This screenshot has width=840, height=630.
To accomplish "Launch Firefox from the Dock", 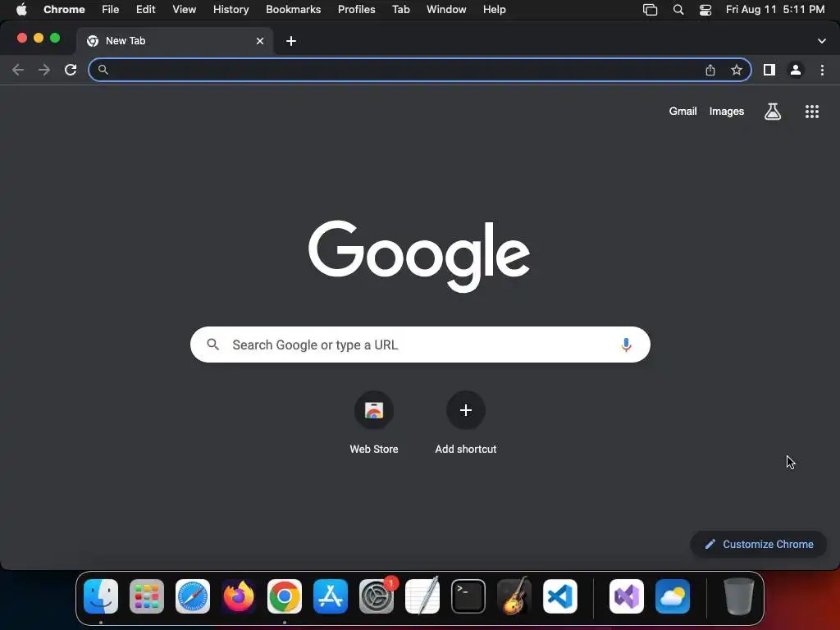I will (x=239, y=596).
